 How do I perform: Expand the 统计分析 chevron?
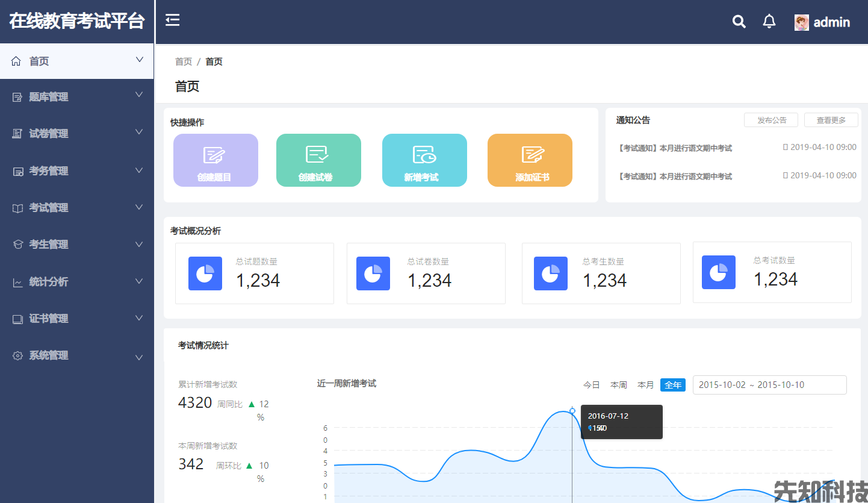tap(139, 281)
